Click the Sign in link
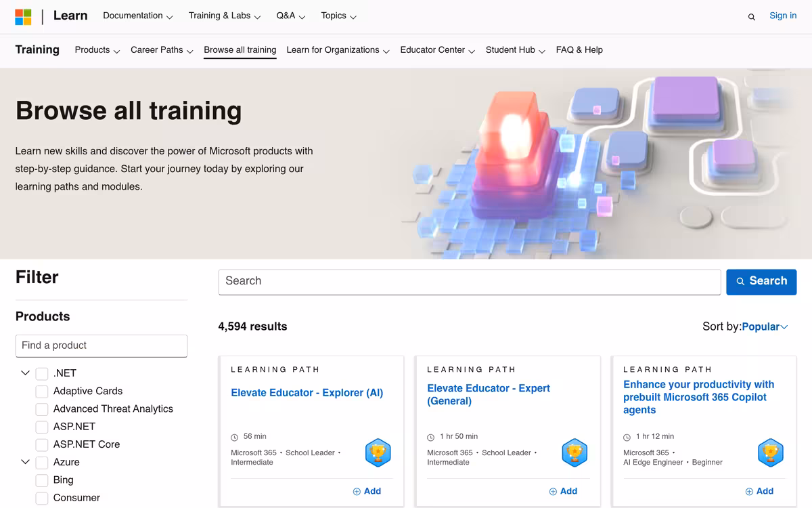812x508 pixels. click(783, 16)
